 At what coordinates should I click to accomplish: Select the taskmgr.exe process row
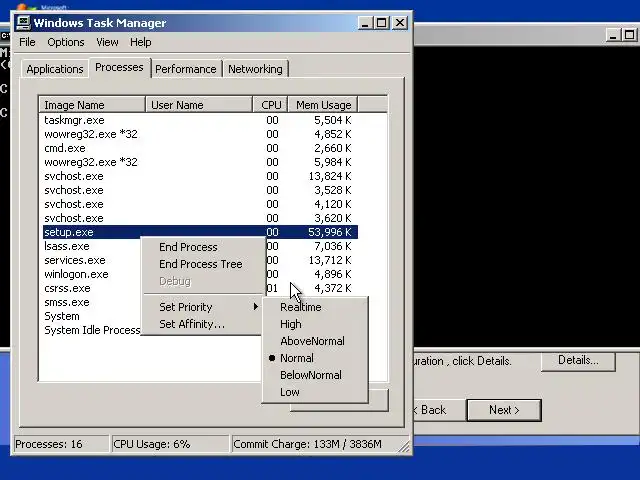[x=200, y=120]
